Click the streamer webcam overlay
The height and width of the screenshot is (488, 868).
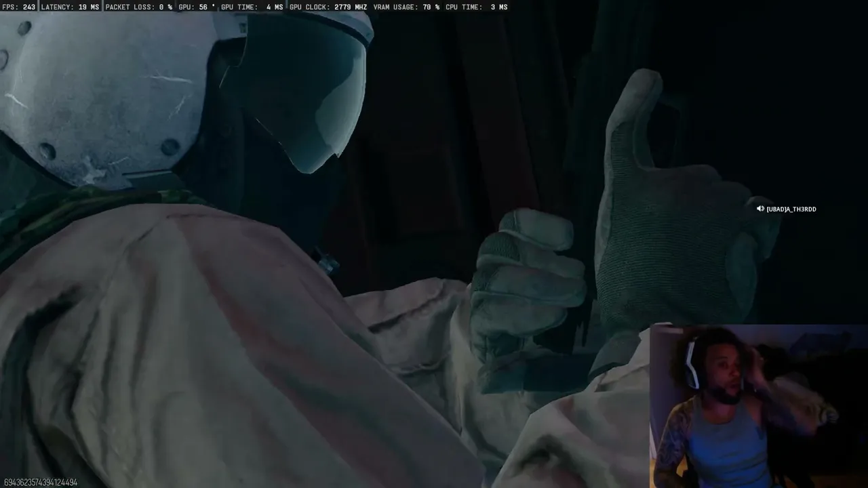point(759,406)
